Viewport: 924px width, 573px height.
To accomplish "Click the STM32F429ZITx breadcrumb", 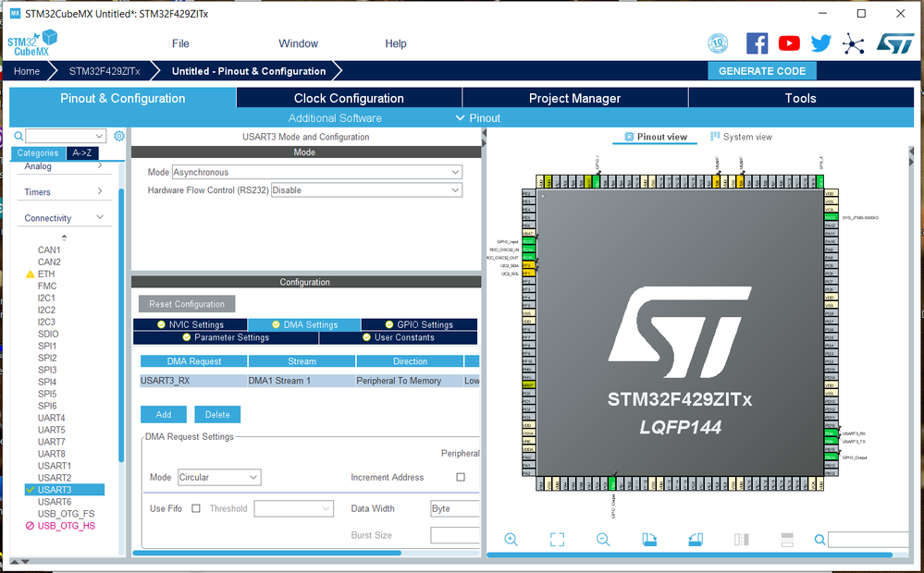I will (105, 71).
